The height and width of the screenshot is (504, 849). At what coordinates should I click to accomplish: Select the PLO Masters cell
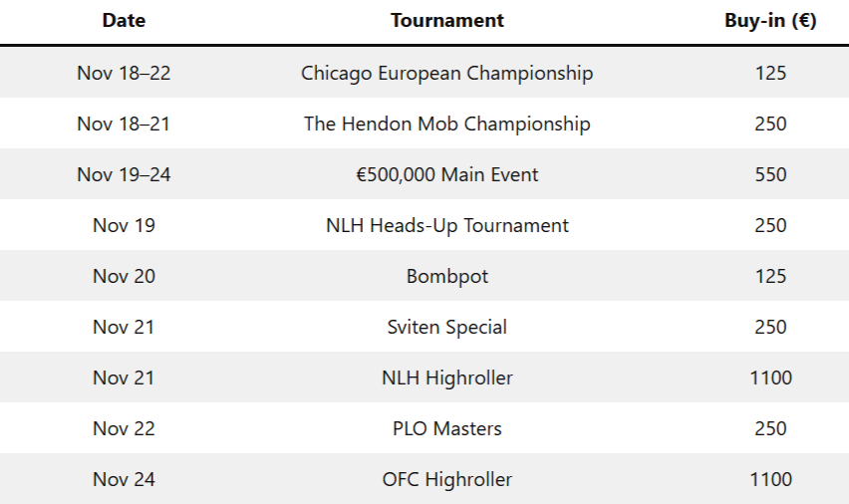click(446, 428)
